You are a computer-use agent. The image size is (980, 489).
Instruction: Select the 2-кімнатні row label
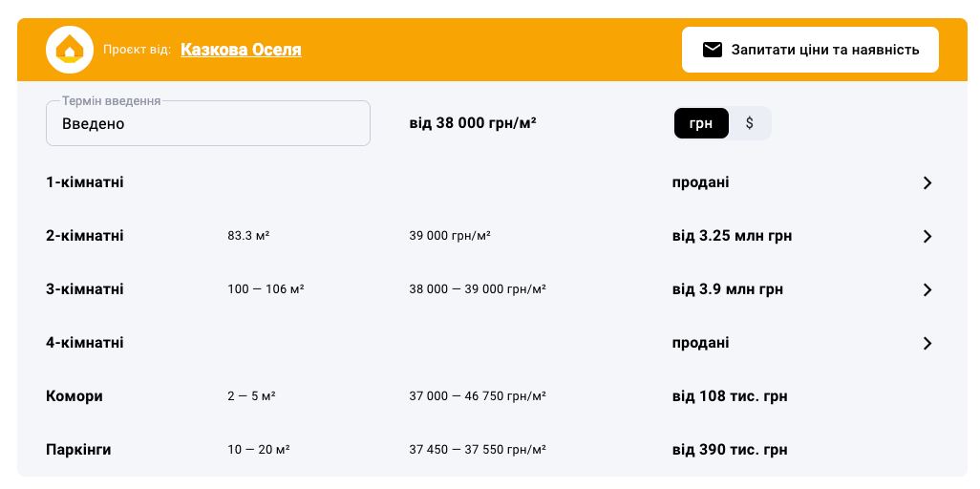[85, 236]
